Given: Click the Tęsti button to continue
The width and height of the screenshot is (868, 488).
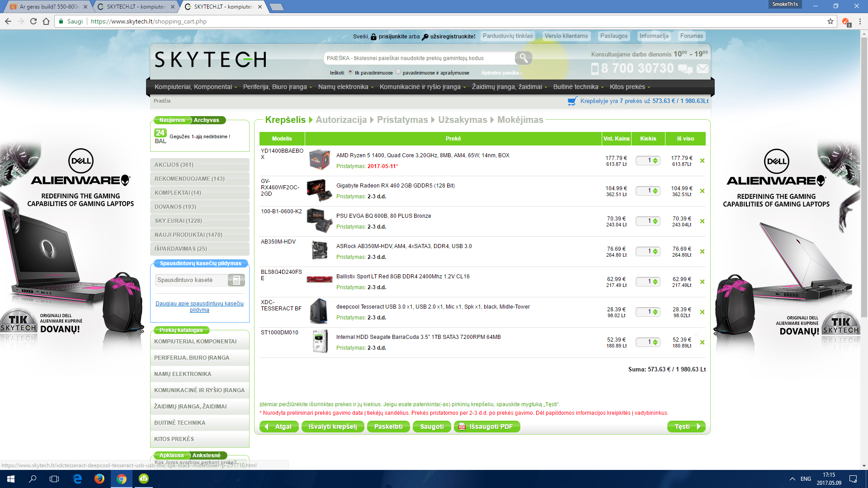Looking at the screenshot, I should (686, 427).
